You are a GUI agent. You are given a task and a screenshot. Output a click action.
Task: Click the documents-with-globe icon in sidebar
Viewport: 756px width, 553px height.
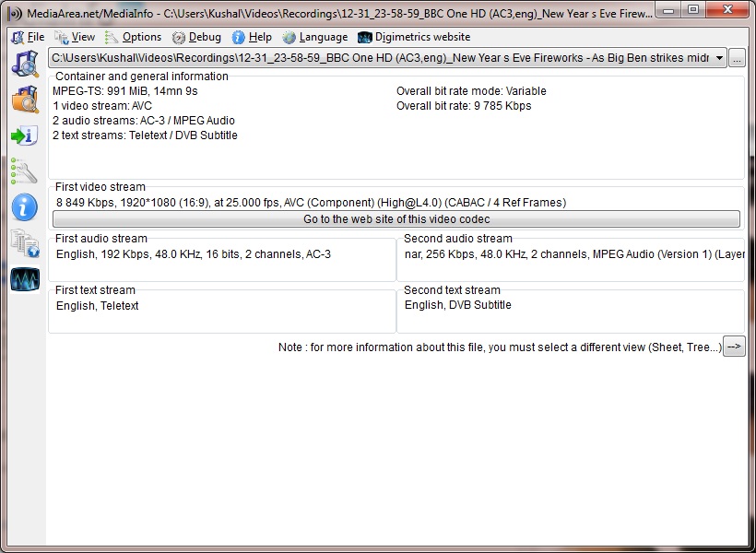tap(25, 243)
